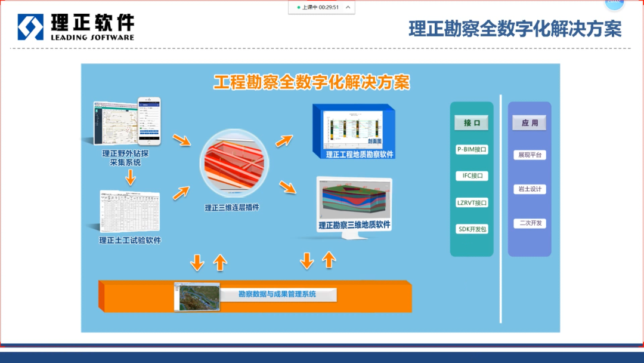Image resolution: width=644 pixels, height=363 pixels.
Task: Click the orange heading 工程勘察全数字化解决方案
Action: point(312,82)
